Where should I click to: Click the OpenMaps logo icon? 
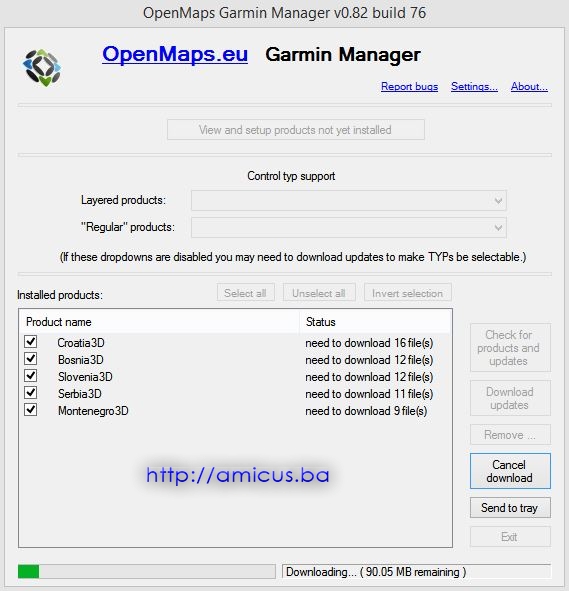click(x=42, y=67)
